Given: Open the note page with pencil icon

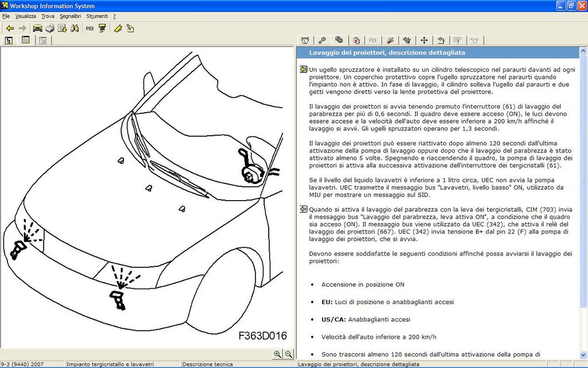Looking at the screenshot, I should pos(130,28).
